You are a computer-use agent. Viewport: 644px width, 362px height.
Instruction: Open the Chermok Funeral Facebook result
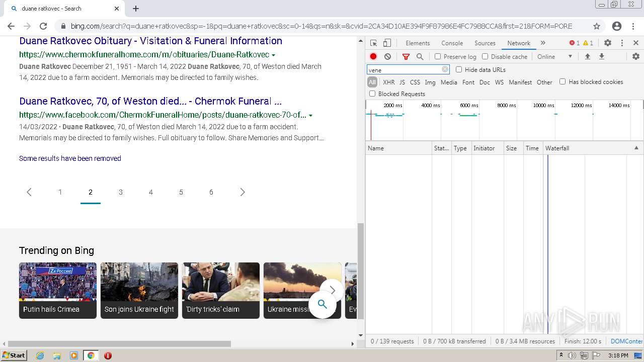[150, 102]
